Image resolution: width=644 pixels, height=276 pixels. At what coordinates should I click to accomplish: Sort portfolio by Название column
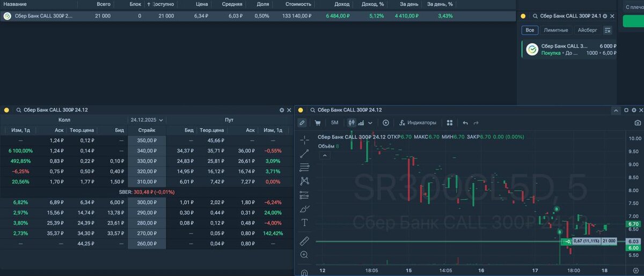point(15,4)
